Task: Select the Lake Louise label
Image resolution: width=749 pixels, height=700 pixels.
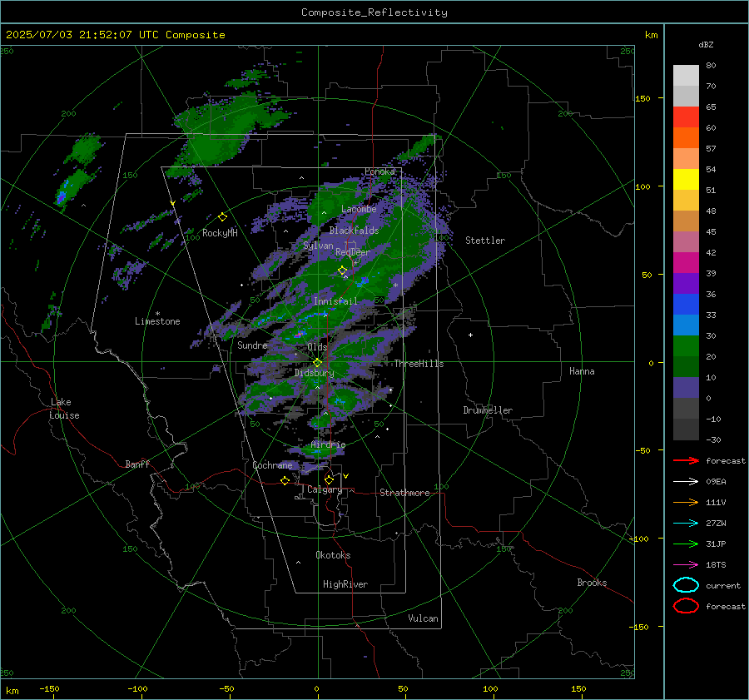Action: 64,409
